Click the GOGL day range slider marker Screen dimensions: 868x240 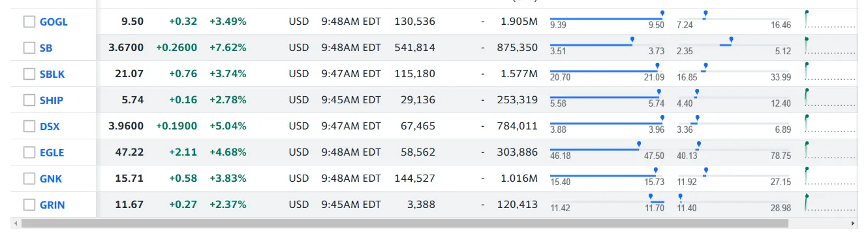(662, 14)
